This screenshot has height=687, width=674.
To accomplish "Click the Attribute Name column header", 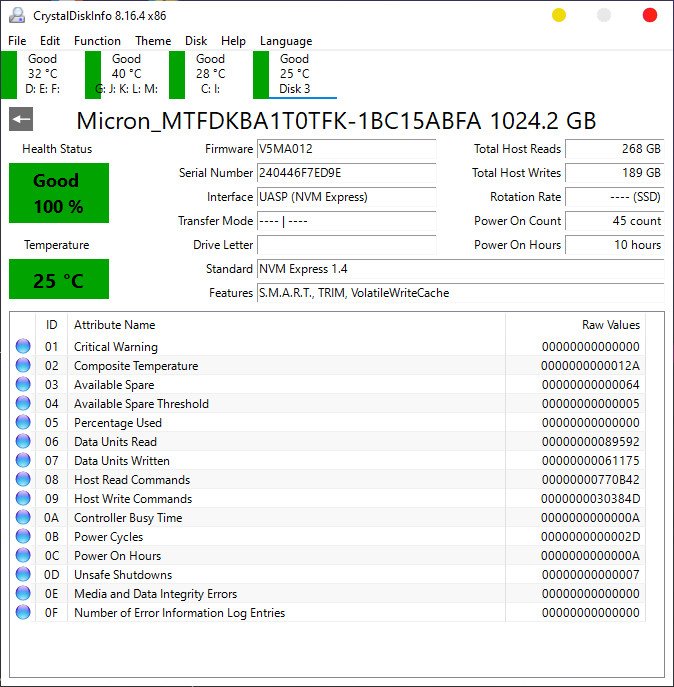I will (287, 325).
